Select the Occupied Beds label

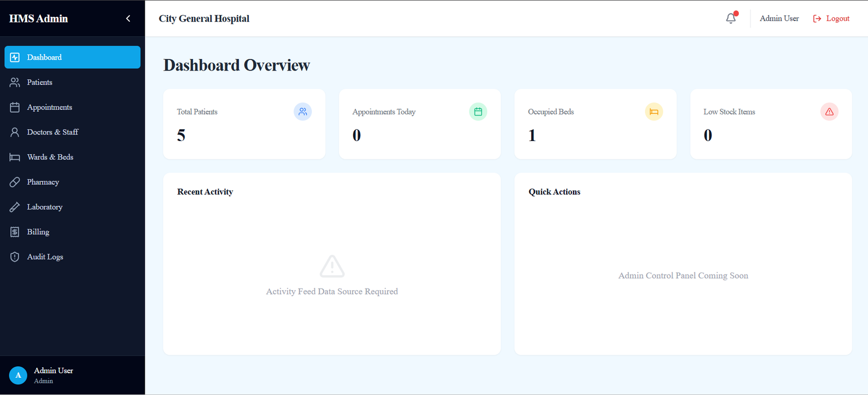tap(551, 112)
